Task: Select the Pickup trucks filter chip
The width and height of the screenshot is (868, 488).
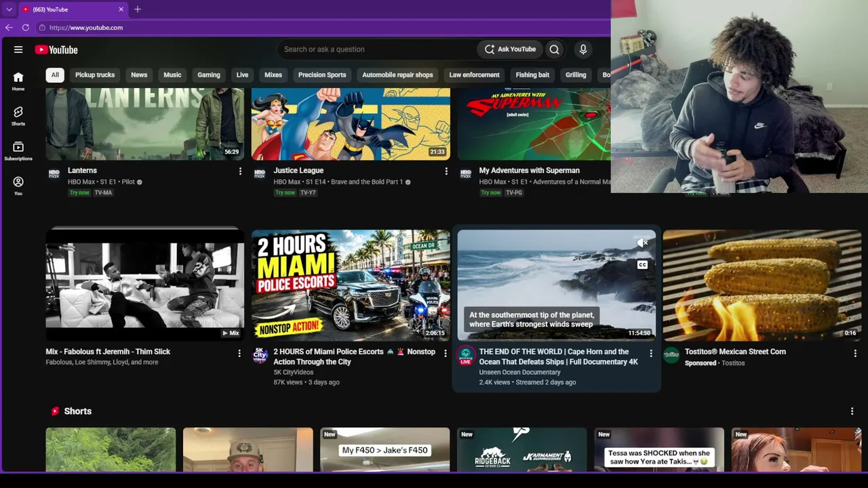Action: pos(95,75)
